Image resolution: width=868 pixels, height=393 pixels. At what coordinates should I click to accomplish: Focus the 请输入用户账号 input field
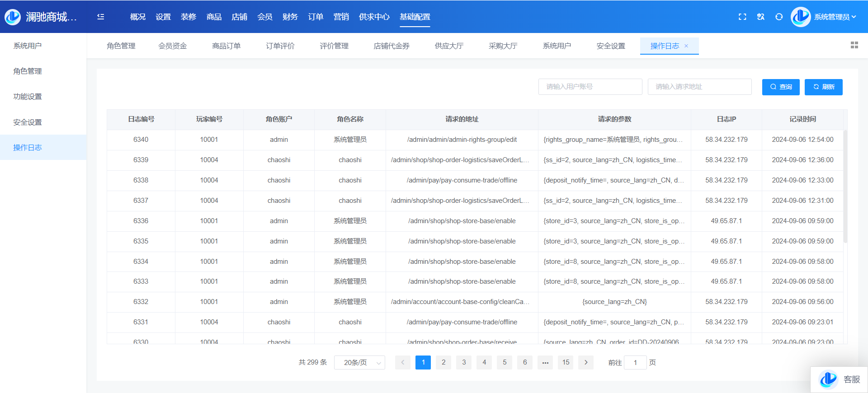(590, 87)
